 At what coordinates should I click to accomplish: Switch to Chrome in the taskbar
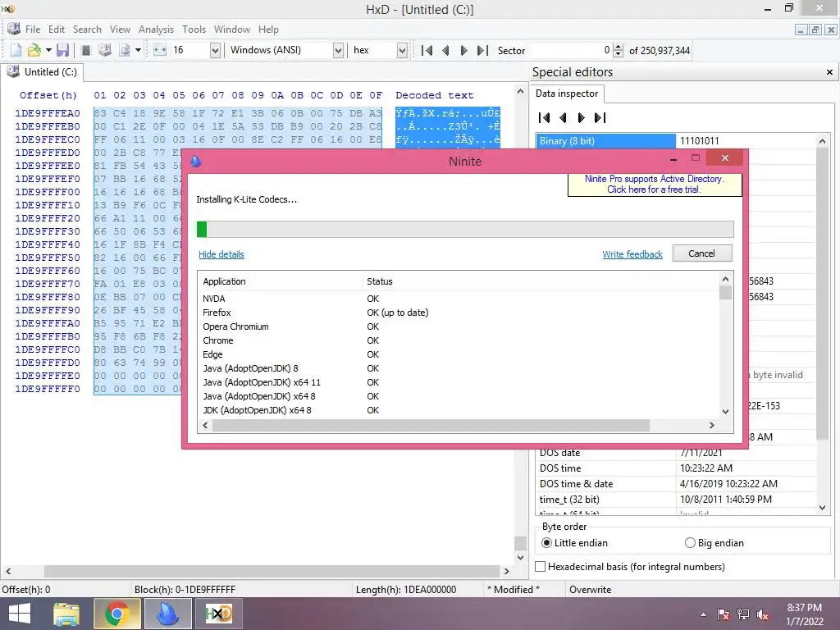point(116,614)
